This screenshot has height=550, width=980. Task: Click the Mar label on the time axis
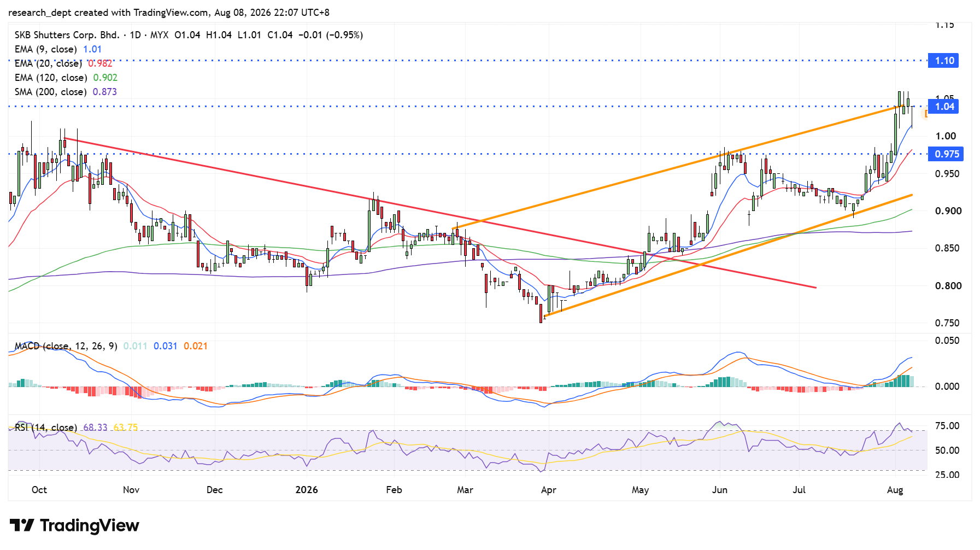pos(465,490)
